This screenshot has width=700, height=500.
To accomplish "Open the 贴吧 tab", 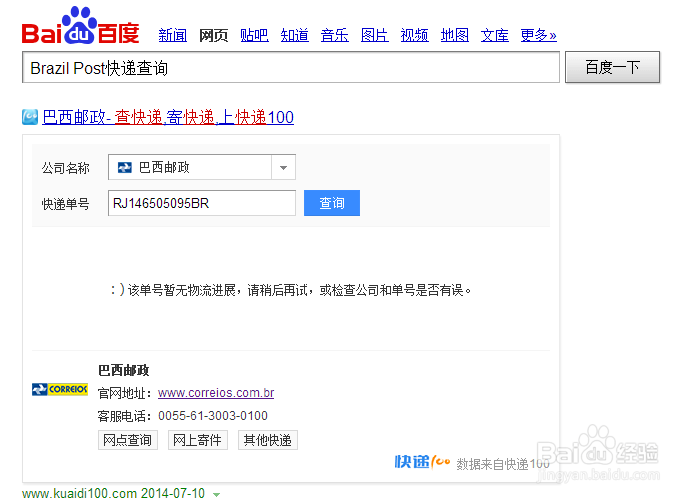I will pyautogui.click(x=254, y=35).
